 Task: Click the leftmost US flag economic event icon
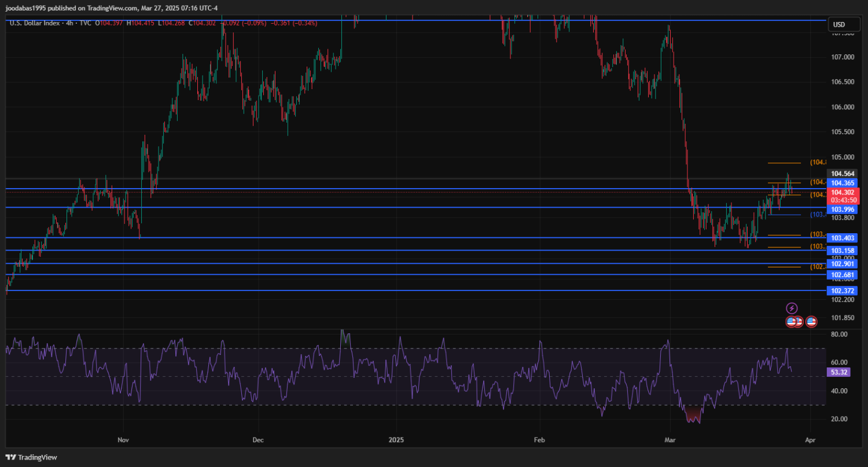(x=791, y=322)
